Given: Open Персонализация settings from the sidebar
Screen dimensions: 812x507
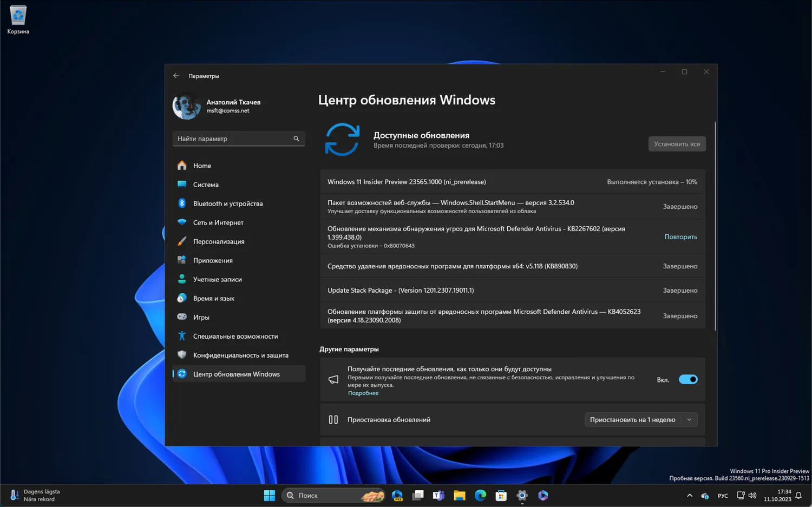Looking at the screenshot, I should (219, 241).
